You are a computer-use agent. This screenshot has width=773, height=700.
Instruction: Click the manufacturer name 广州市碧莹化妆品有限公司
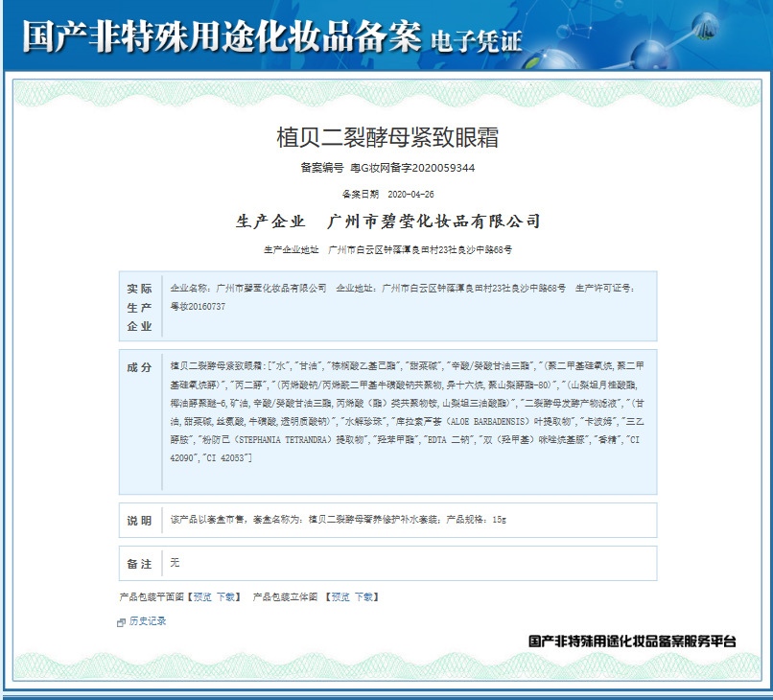click(433, 222)
